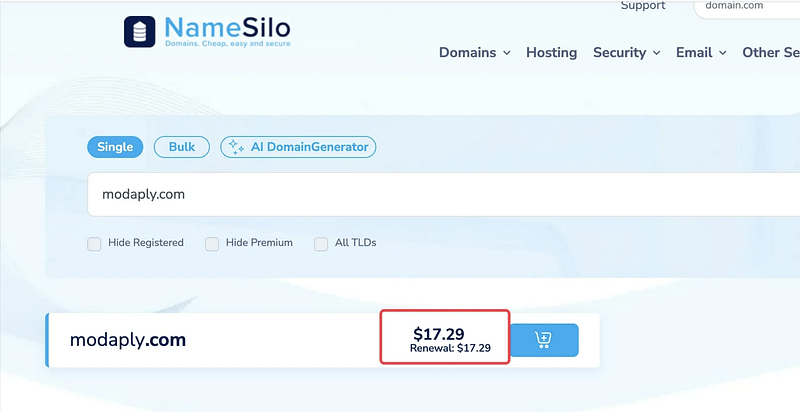Click the add to cart icon button
The height and width of the screenshot is (412, 800).
[x=544, y=340]
